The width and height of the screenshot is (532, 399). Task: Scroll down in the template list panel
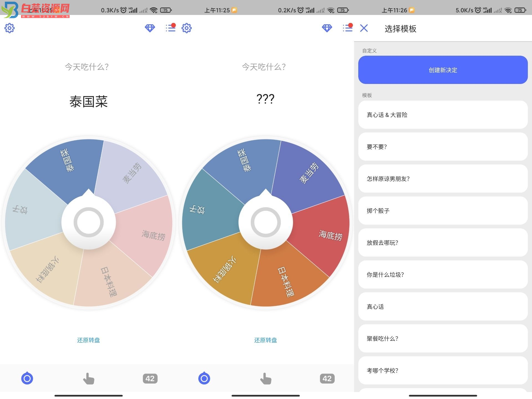442,377
